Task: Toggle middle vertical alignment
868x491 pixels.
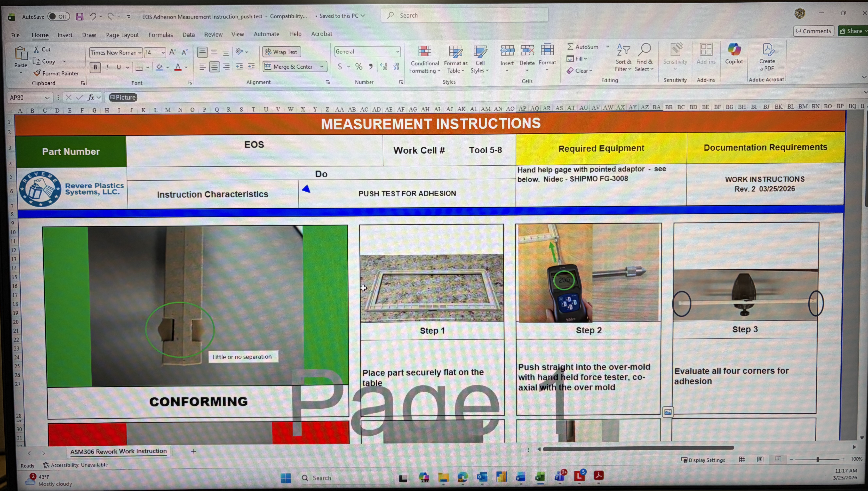Action: pos(214,52)
